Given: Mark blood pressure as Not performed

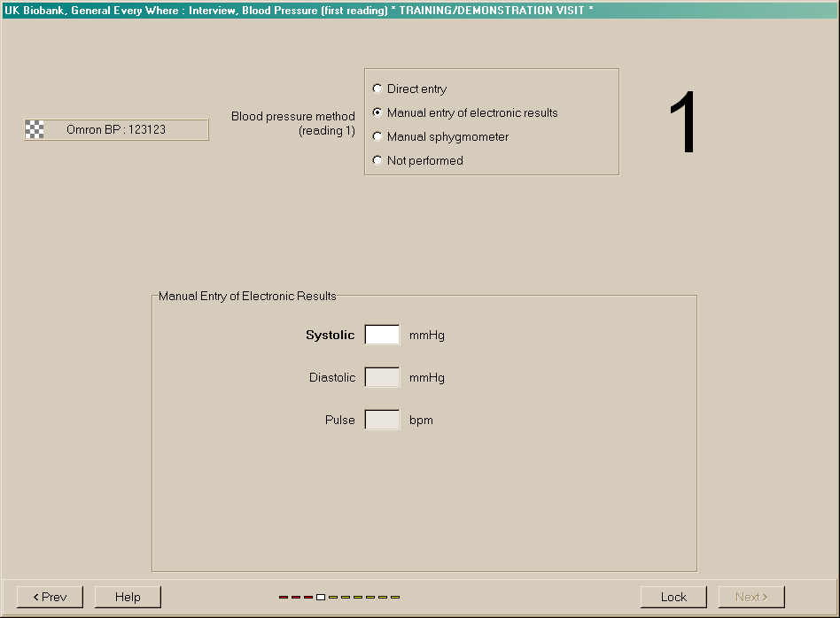Looking at the screenshot, I should (378, 160).
